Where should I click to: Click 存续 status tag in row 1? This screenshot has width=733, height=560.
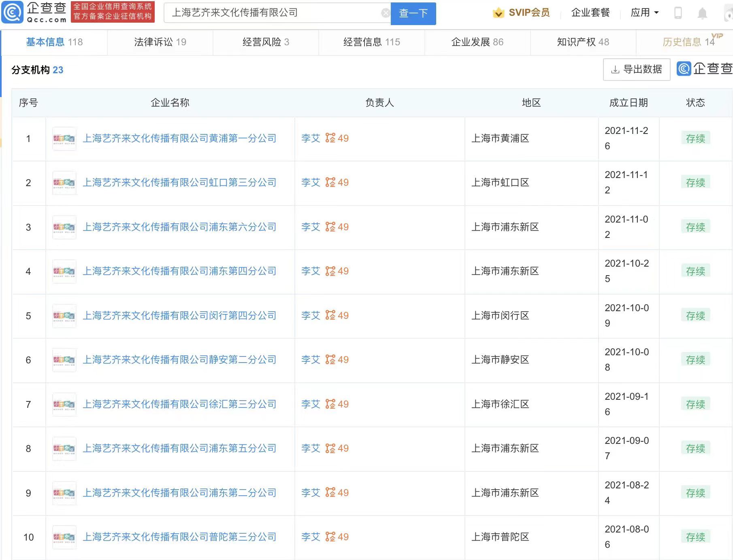click(695, 138)
